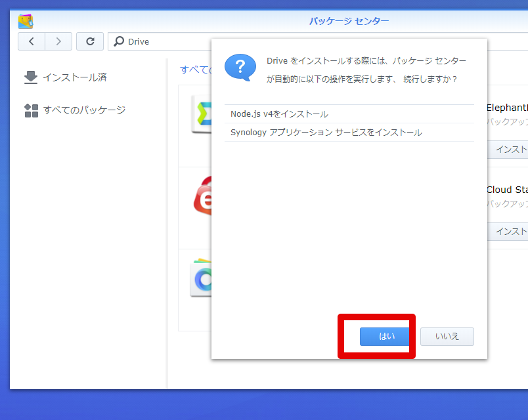Click the green arrow package thumbnail
Viewport: 528px width, 420px height.
tap(202, 114)
